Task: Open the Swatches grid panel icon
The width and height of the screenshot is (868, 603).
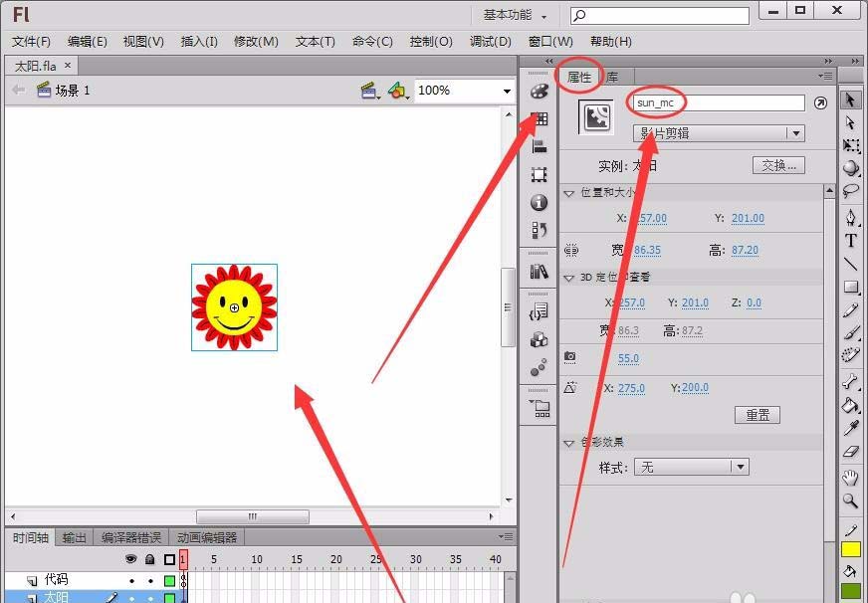Action: pos(539,118)
